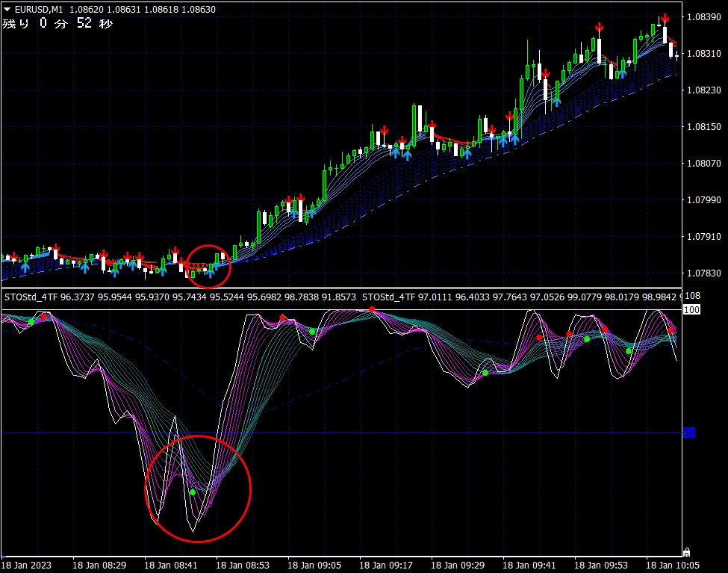Open the dropdown triangle beside EURUSD,M1
Screen dimensions: 728x573
click(7, 9)
